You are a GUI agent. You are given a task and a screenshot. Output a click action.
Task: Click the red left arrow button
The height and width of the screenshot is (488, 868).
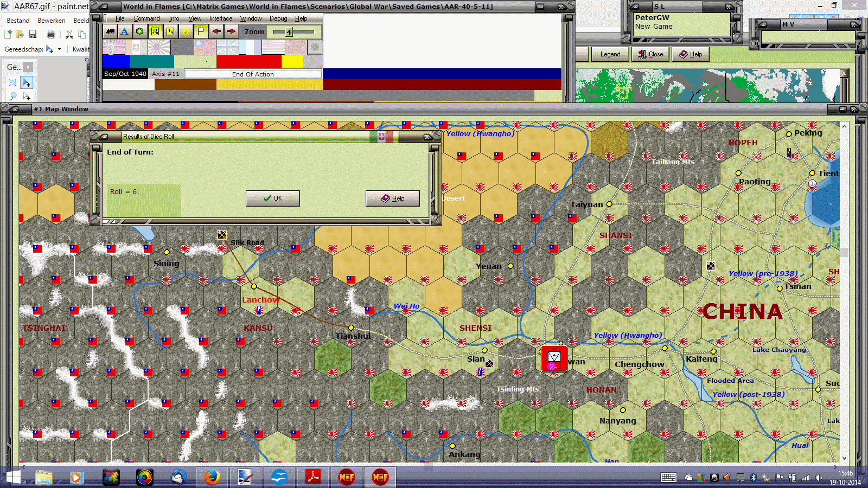click(216, 31)
